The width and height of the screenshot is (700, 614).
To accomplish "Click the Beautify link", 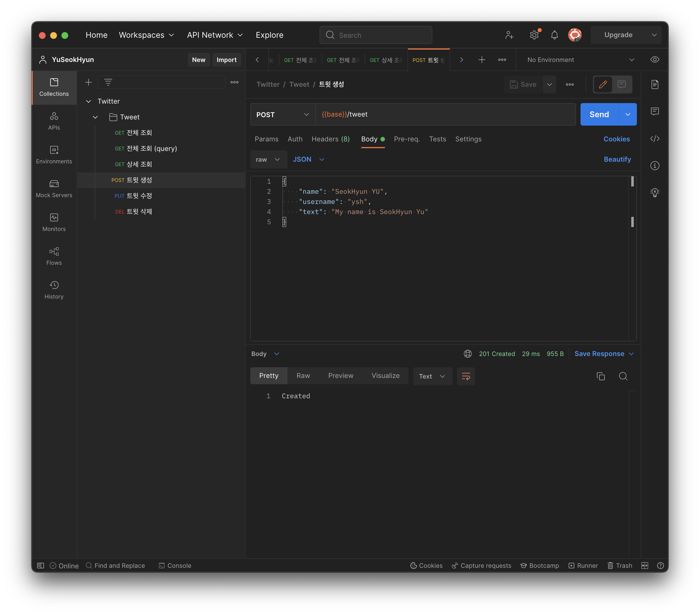I will 617,159.
